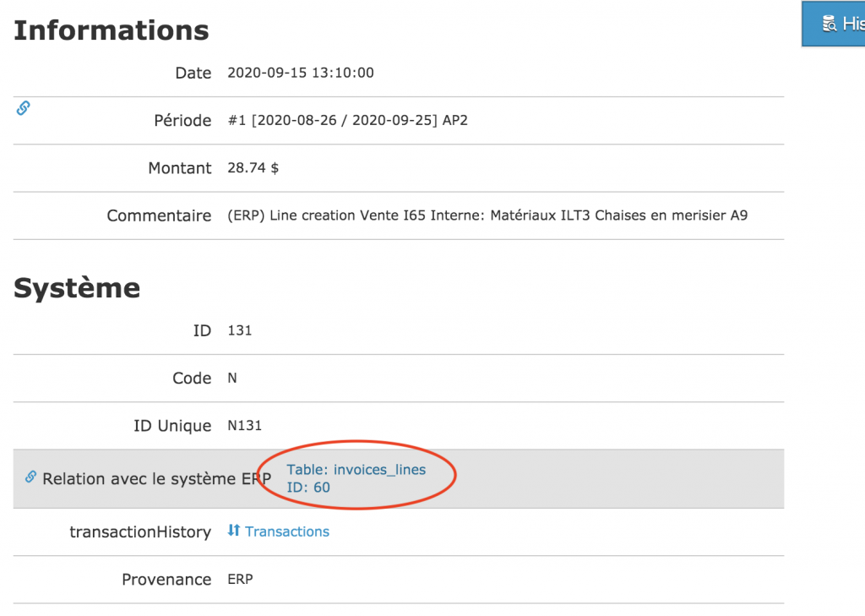Click the Code value N

coord(232,378)
